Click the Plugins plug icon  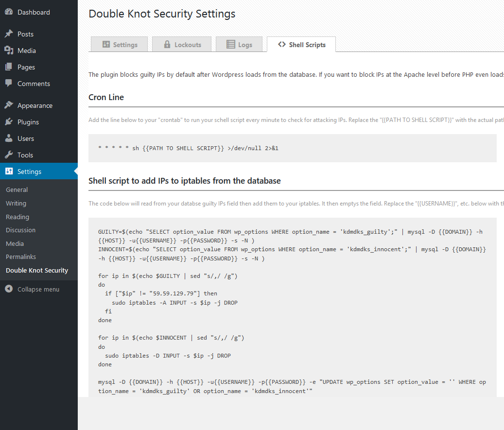click(x=9, y=122)
